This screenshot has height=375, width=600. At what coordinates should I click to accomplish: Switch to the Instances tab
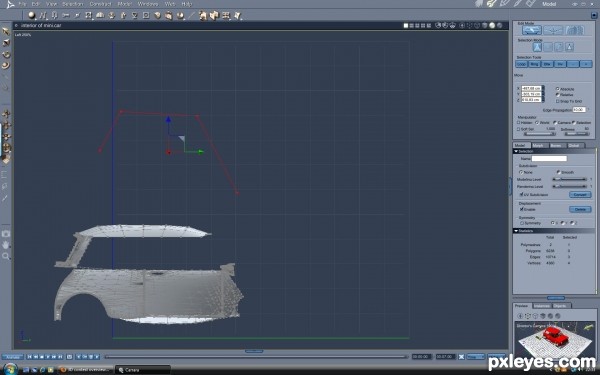[x=541, y=306]
